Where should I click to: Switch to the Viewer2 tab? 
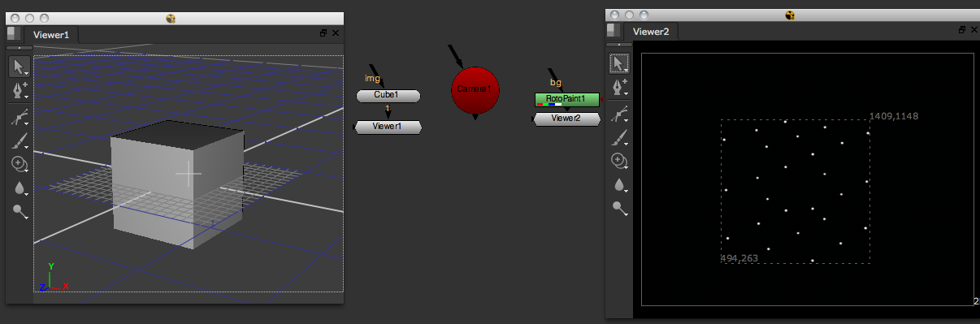coord(651,32)
